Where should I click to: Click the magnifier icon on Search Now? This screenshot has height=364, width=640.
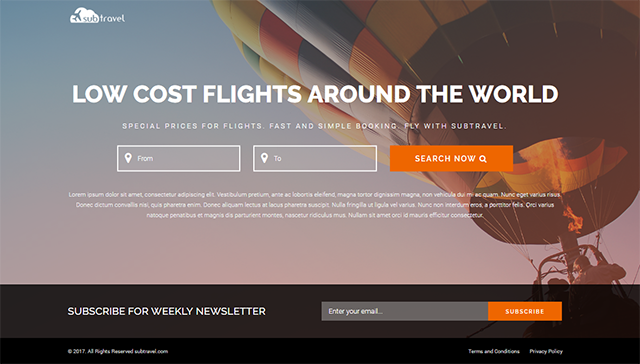coord(483,159)
